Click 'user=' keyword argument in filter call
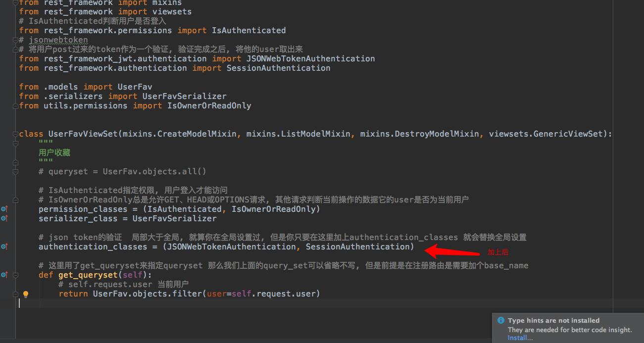The width and height of the screenshot is (644, 343). pyautogui.click(x=219, y=294)
